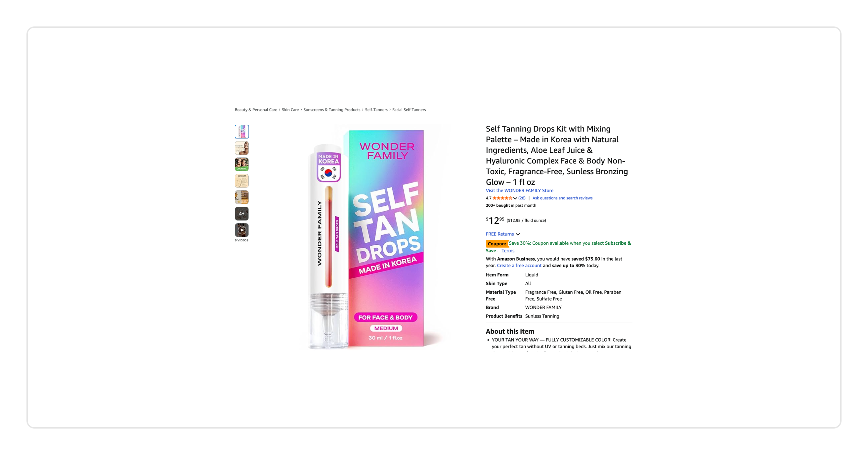Select the second thumbnail with woman's face
The height and width of the screenshot is (455, 868).
tap(241, 148)
